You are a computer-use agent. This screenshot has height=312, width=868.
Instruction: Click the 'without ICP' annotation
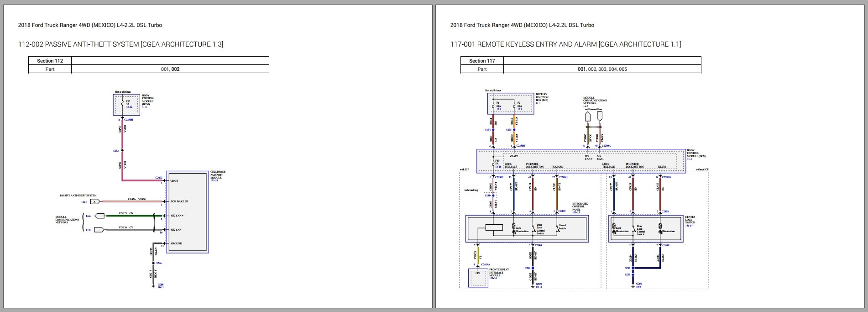coord(702,170)
